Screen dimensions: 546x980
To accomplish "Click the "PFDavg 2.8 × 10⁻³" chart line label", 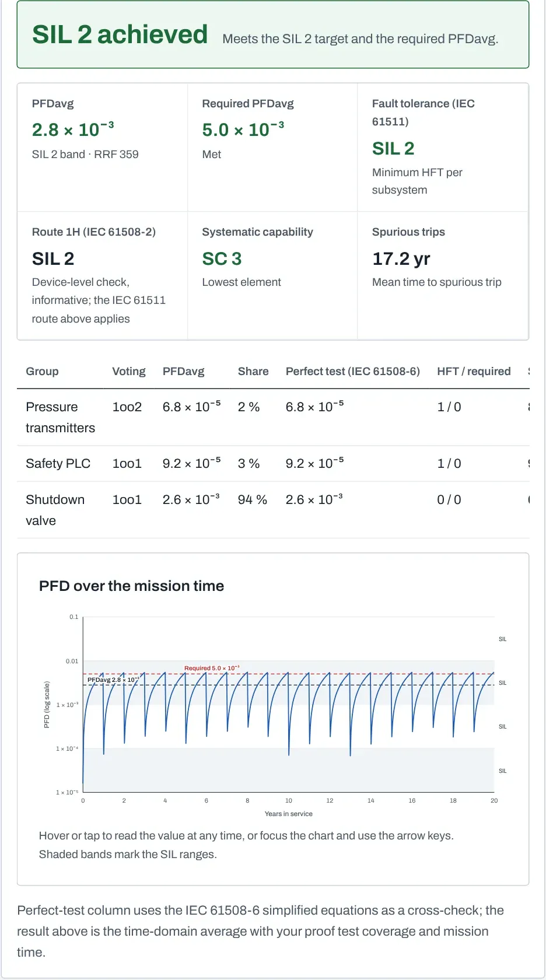I will 113,680.
